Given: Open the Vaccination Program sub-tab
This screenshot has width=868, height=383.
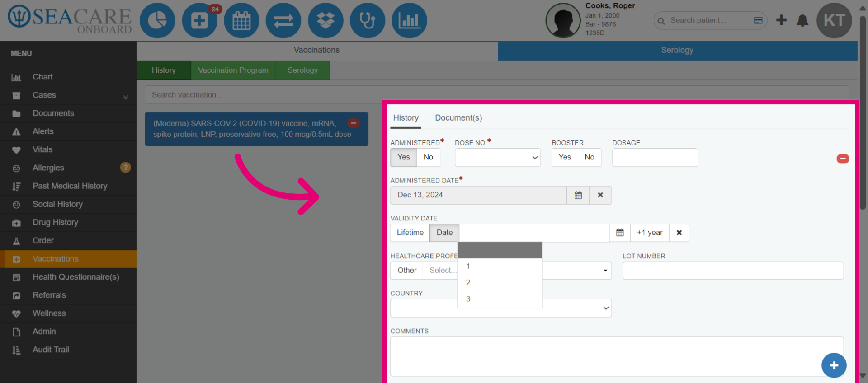Looking at the screenshot, I should point(233,70).
